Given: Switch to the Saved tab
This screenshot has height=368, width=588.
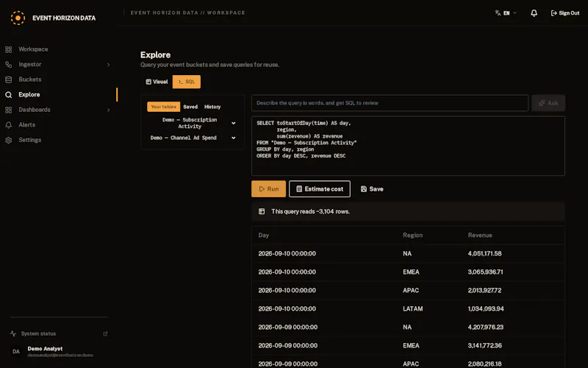Looking at the screenshot, I should [190, 107].
